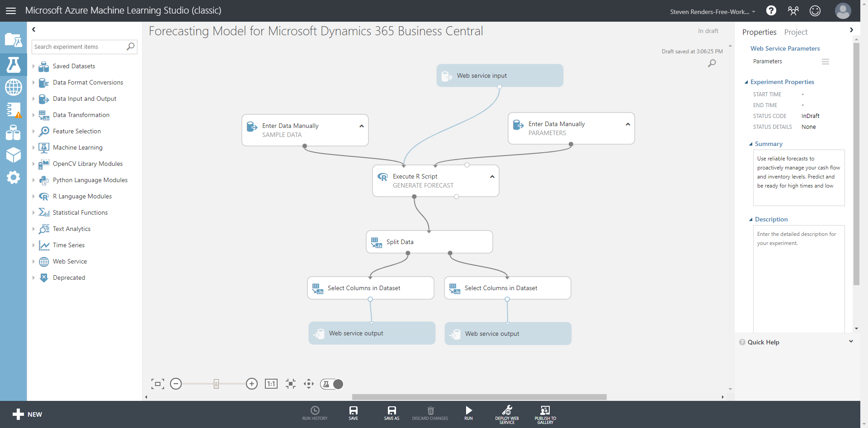868x428 pixels.
Task: Select the Web service input module
Action: pos(500,75)
